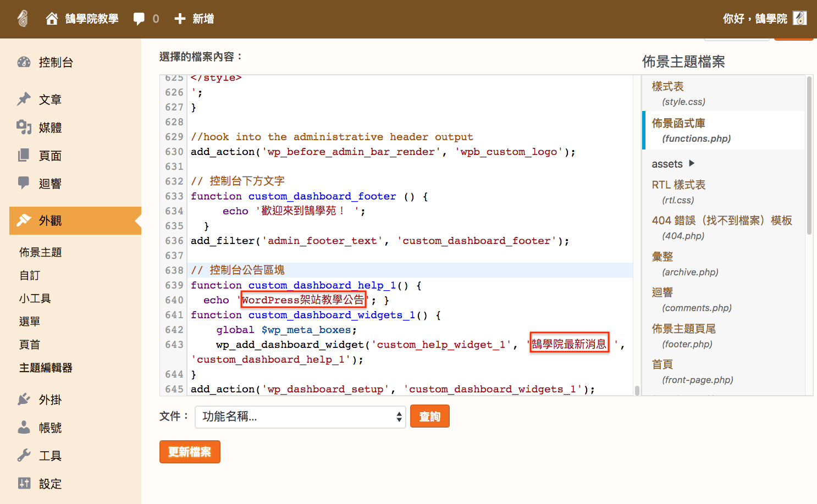
Task: Go to 頁首 submenu
Action: pyautogui.click(x=30, y=345)
